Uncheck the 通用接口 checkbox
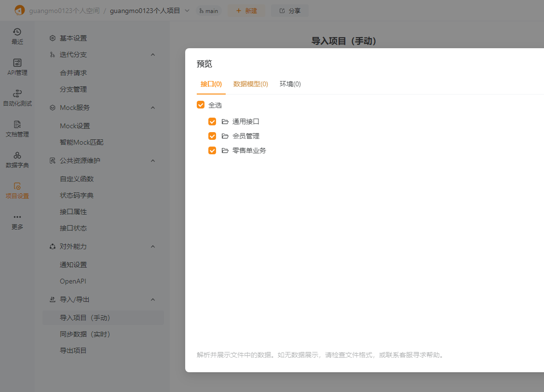The width and height of the screenshot is (544, 392). [212, 122]
